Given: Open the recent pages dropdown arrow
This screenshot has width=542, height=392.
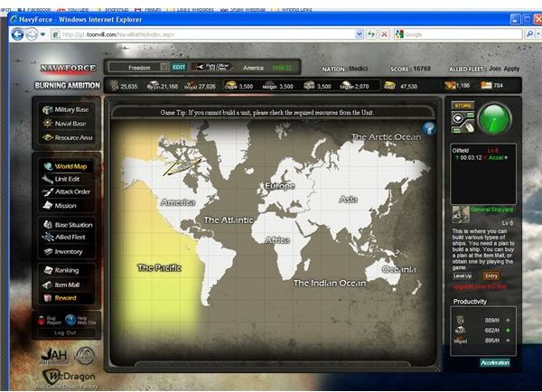Looking at the screenshot, I should 42,34.
